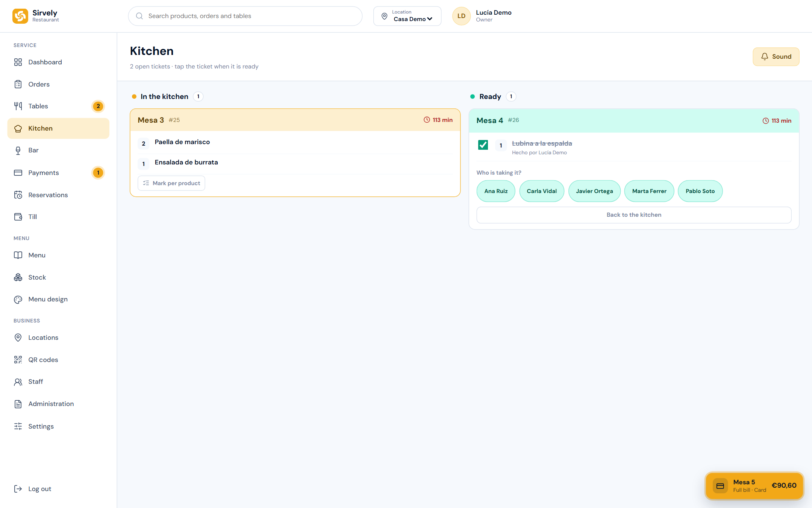812x508 pixels.
Task: Uncheck the Lubina a la espalda checkbox
Action: (x=483, y=145)
